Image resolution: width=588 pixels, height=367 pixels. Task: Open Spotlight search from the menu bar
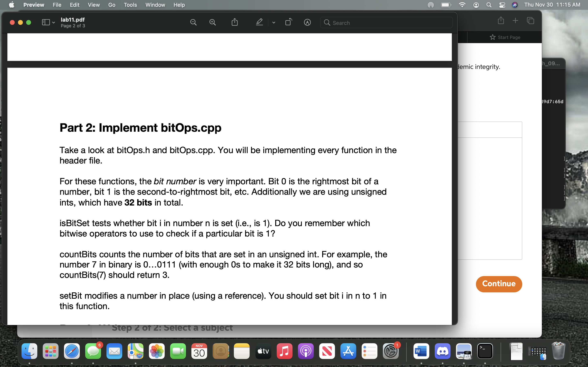[489, 5]
